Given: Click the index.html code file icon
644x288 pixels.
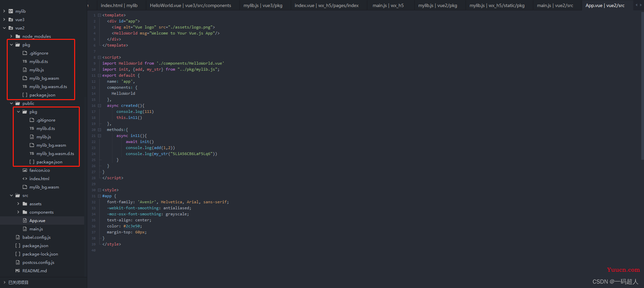Looking at the screenshot, I should click(x=25, y=178).
